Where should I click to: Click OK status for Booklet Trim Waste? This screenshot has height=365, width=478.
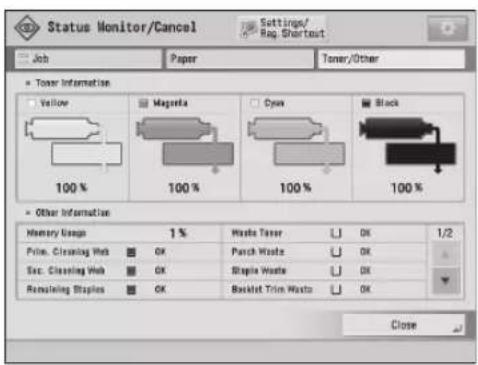pyautogui.click(x=365, y=289)
